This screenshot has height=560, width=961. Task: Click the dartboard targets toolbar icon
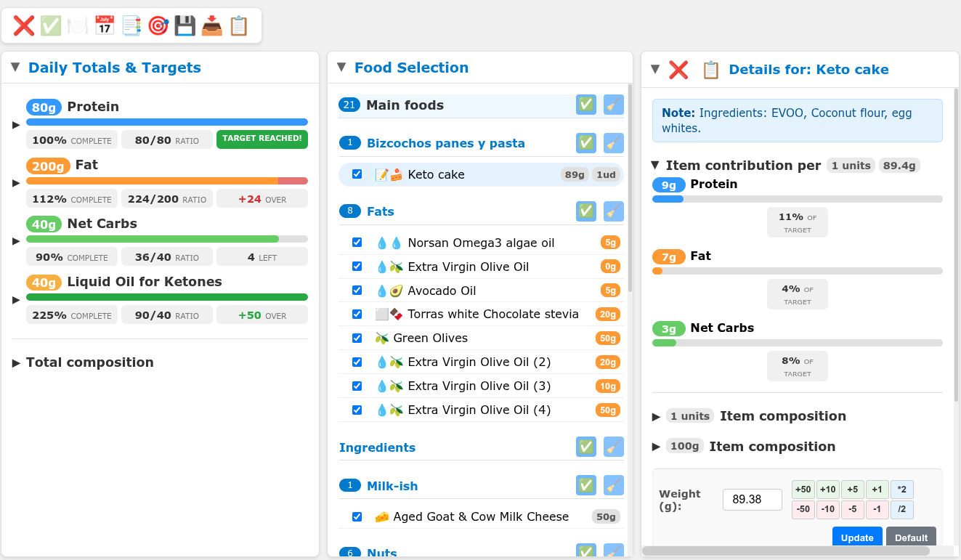pos(158,25)
